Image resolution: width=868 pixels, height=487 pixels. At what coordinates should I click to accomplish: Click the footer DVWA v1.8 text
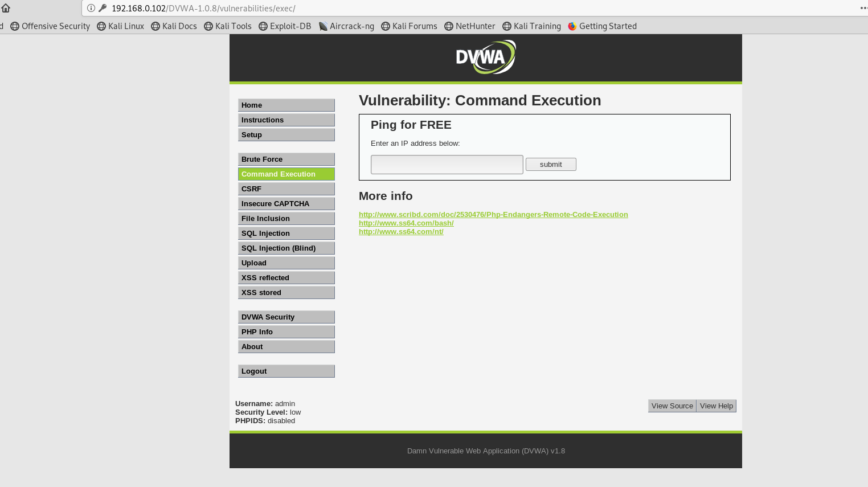coord(486,451)
